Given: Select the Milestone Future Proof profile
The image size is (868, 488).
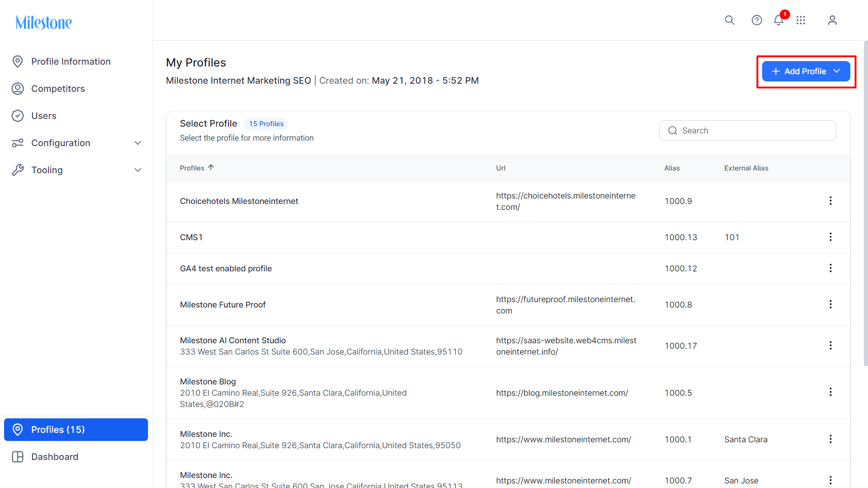Looking at the screenshot, I should click(223, 305).
